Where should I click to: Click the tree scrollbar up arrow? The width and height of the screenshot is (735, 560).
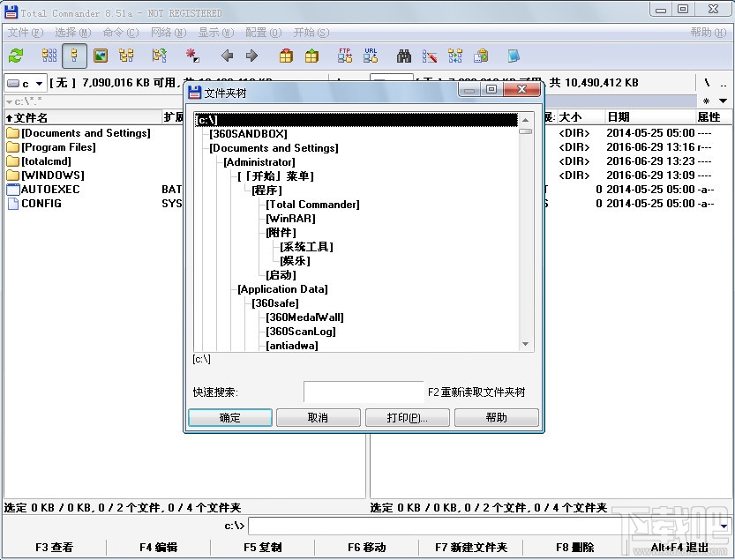tap(526, 120)
